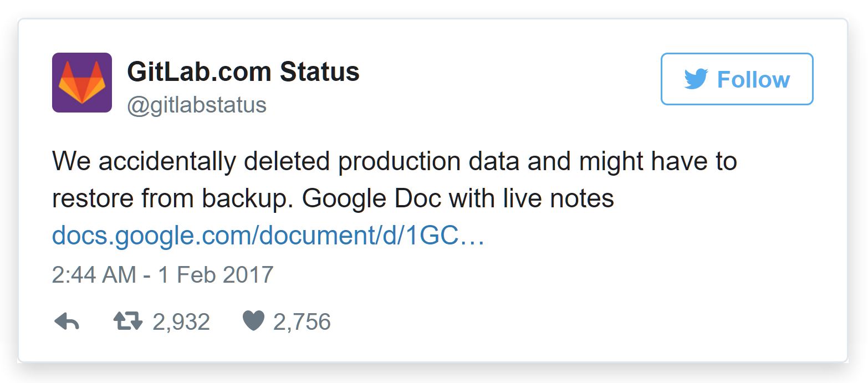Click the word "Status" in account name
This screenshot has height=383, width=868.
click(x=319, y=72)
